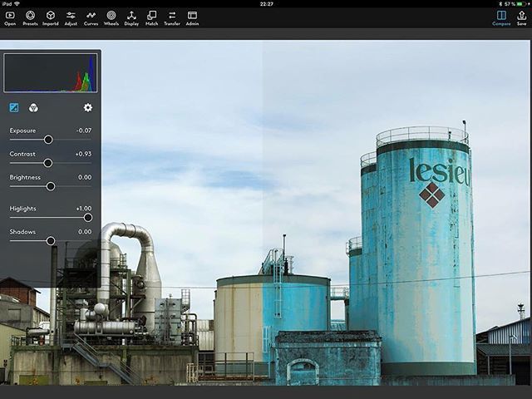Click the Exposure value -0.07
The image size is (532, 399).
pos(84,131)
